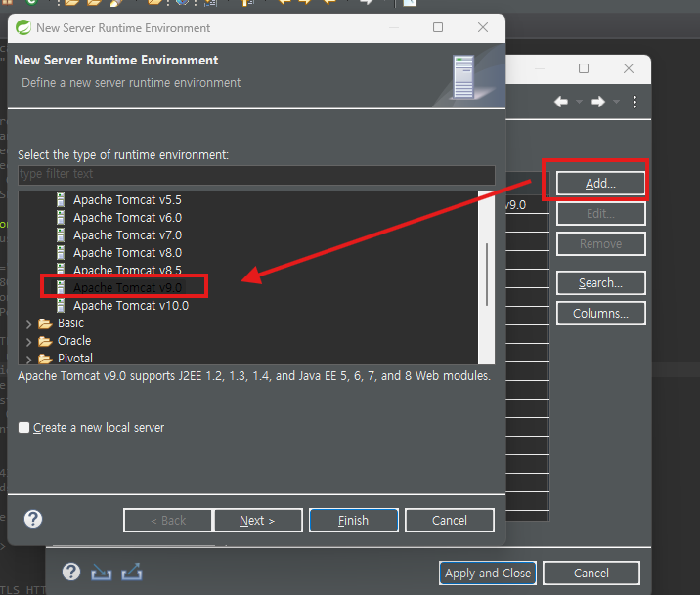Click the Tomcat v5.5 server icon

point(61,200)
